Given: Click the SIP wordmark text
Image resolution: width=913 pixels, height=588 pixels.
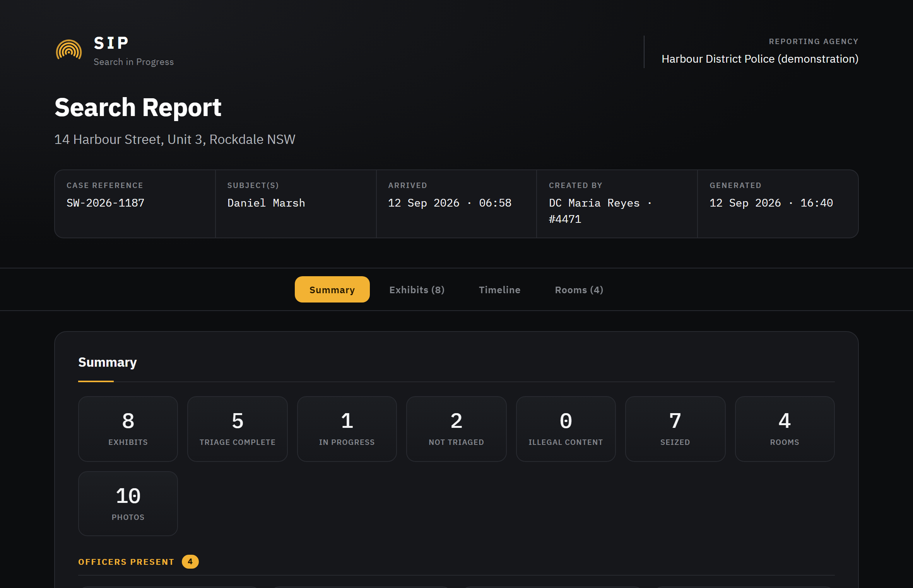Looking at the screenshot, I should pos(111,43).
